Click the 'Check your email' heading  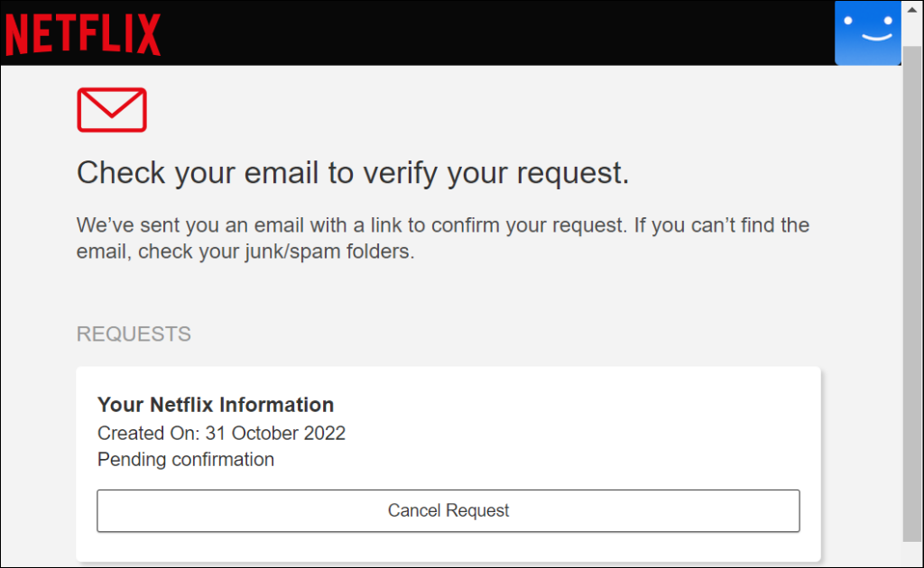(x=352, y=172)
